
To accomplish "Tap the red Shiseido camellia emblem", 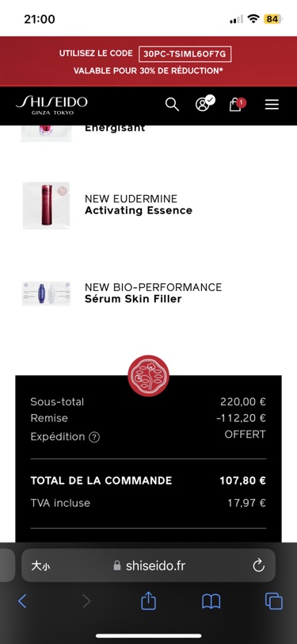I will pyautogui.click(x=149, y=375).
